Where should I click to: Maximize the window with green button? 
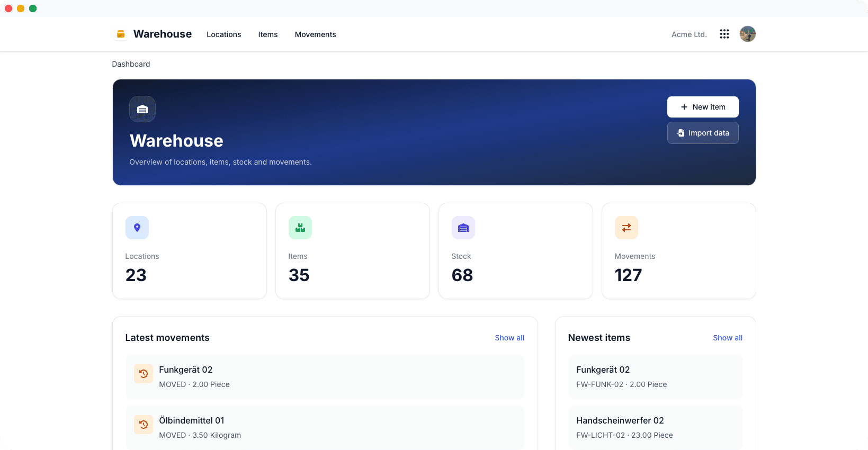pyautogui.click(x=33, y=8)
